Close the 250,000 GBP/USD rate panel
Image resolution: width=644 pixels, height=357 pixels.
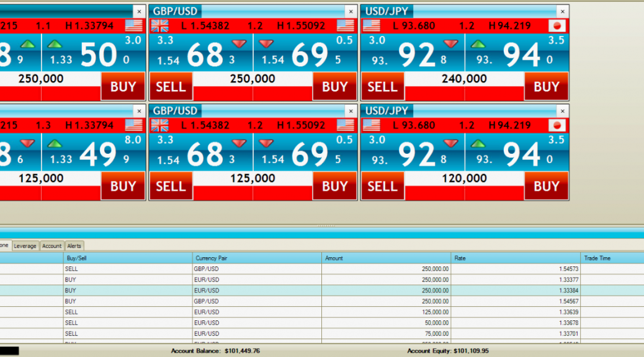click(351, 12)
